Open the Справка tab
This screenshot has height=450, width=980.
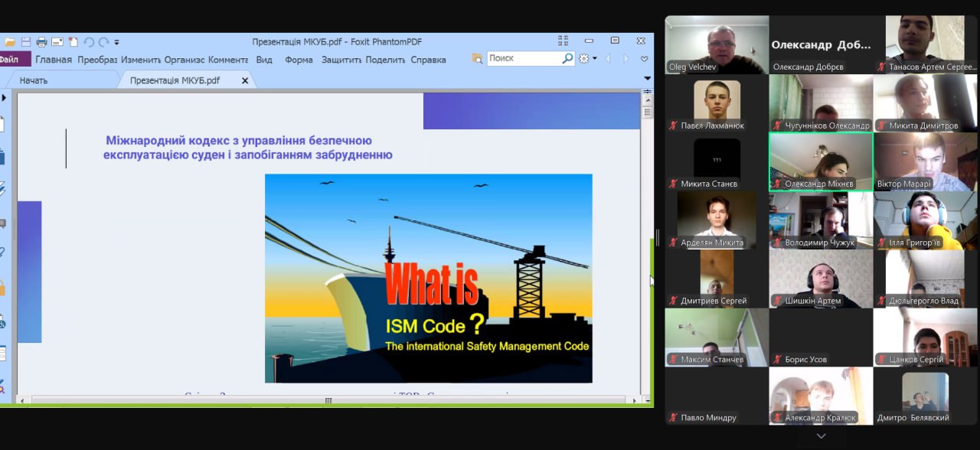[x=428, y=60]
